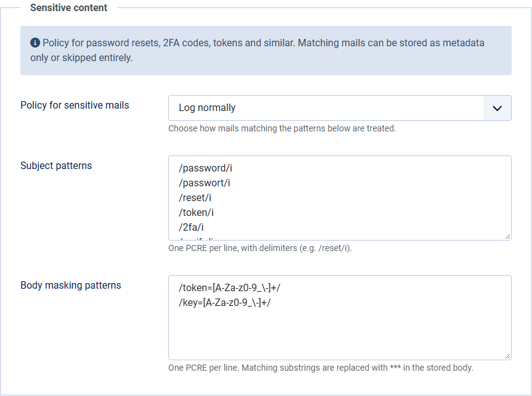The image size is (532, 396).
Task: Grab the resize handle of Subject patterns textarea
Action: click(x=507, y=237)
